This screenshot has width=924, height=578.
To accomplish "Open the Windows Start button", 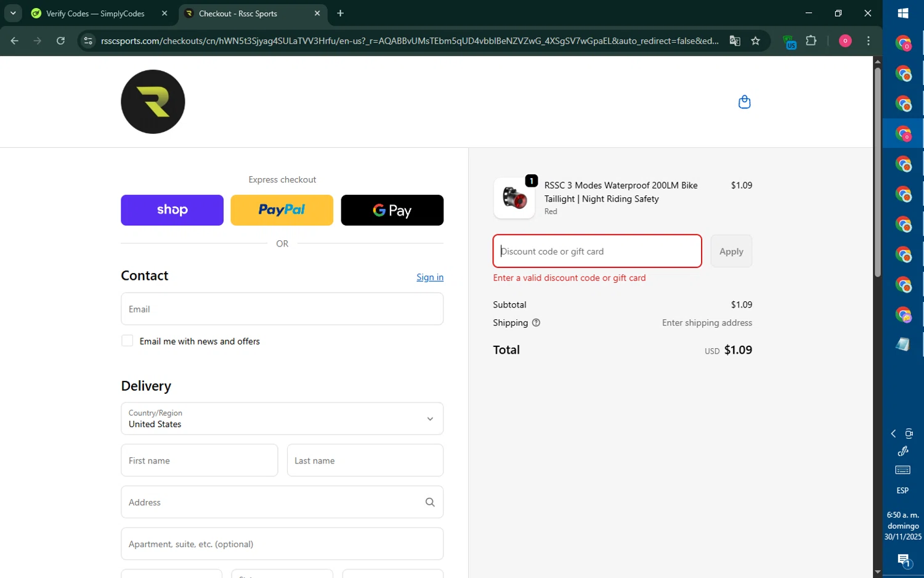I will [903, 13].
